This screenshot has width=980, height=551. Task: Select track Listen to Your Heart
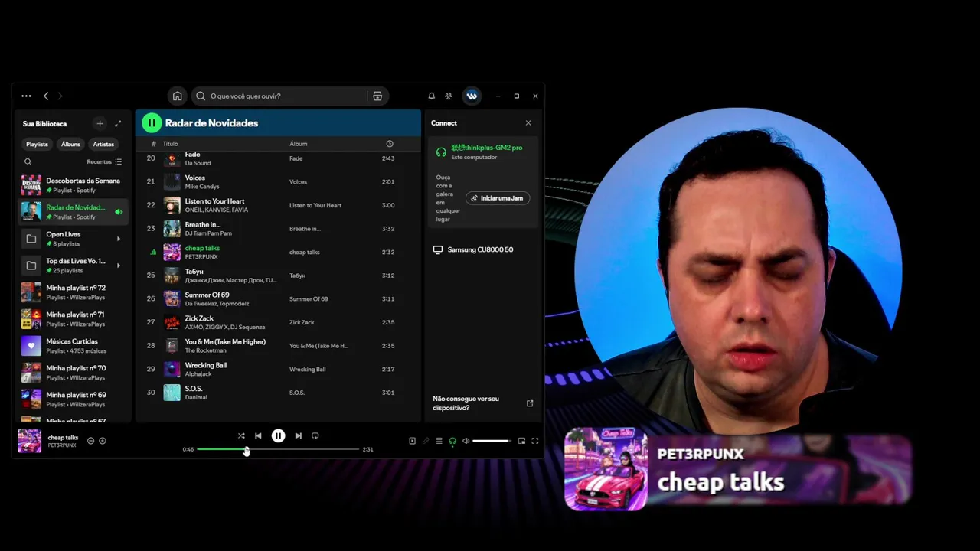pyautogui.click(x=278, y=205)
